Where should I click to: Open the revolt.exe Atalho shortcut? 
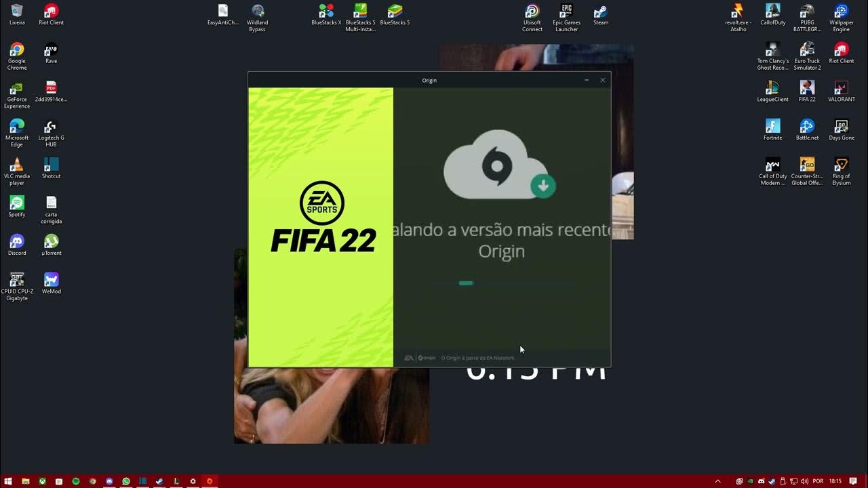[738, 18]
